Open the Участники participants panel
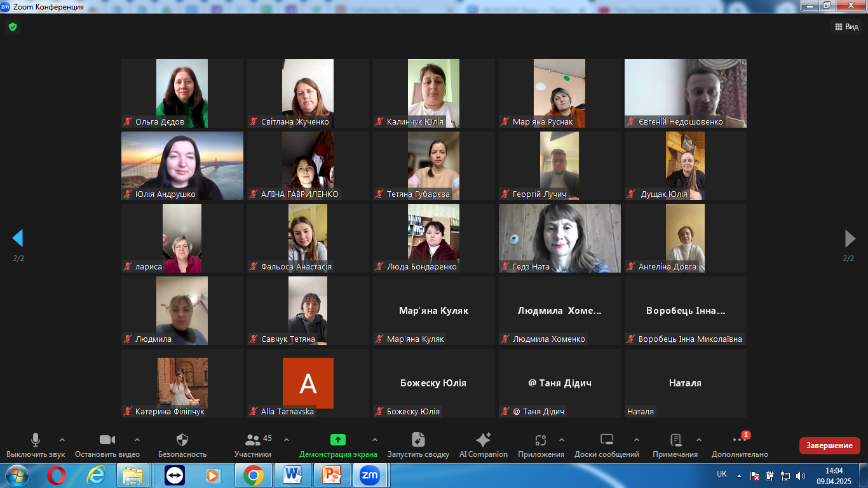The width and height of the screenshot is (868, 488). click(x=253, y=440)
